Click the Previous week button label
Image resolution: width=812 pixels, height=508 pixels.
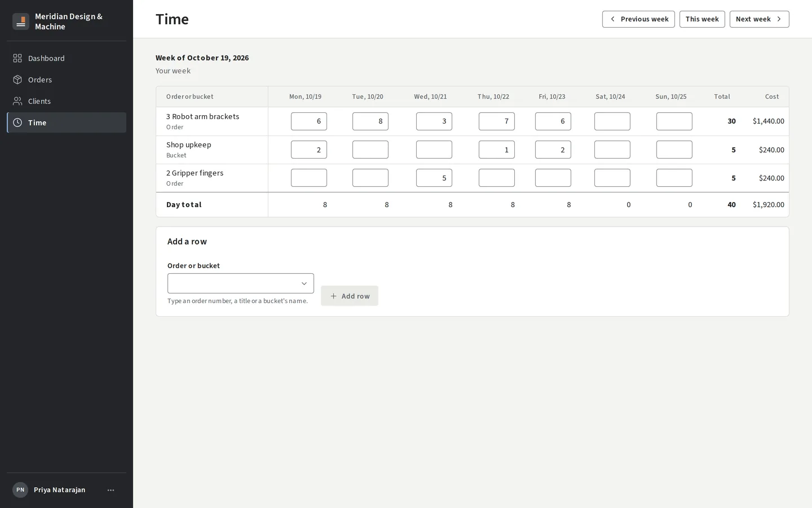tap(645, 19)
